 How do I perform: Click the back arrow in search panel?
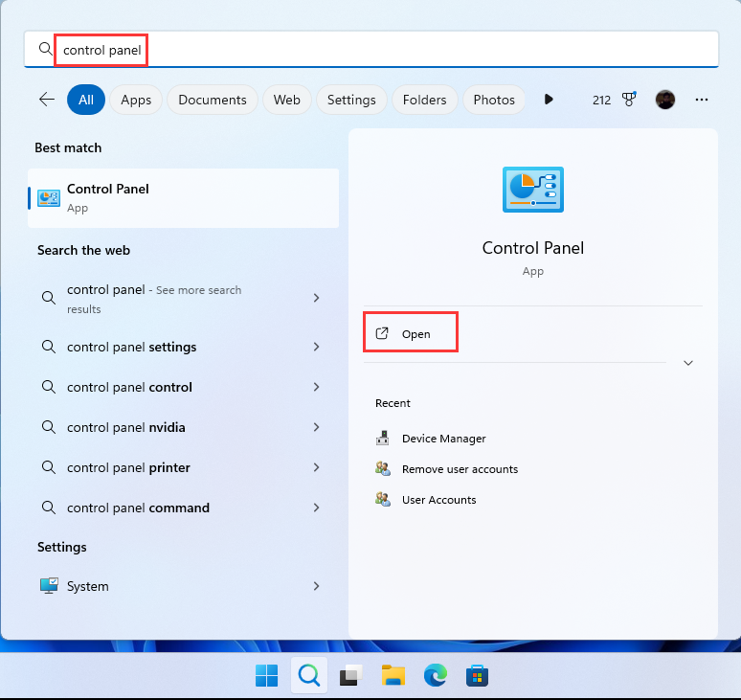click(x=47, y=100)
